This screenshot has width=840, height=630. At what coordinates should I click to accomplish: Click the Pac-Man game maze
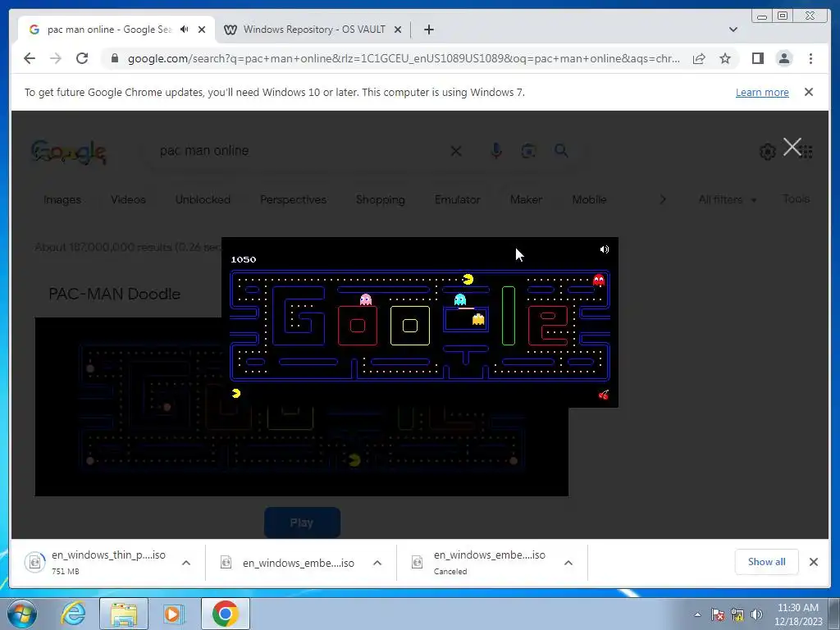(420, 325)
